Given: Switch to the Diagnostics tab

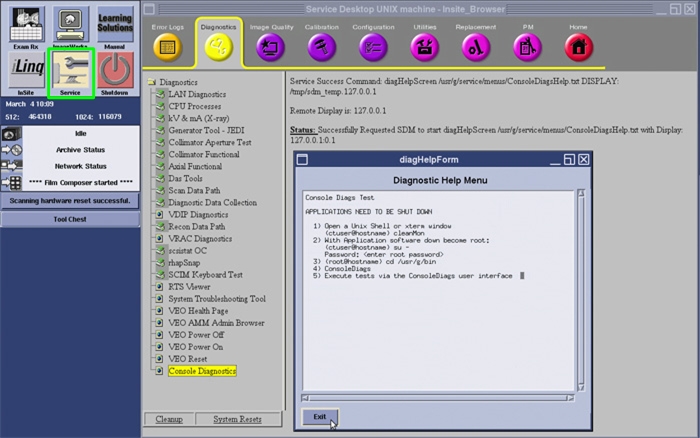Looking at the screenshot, I should pos(218,45).
